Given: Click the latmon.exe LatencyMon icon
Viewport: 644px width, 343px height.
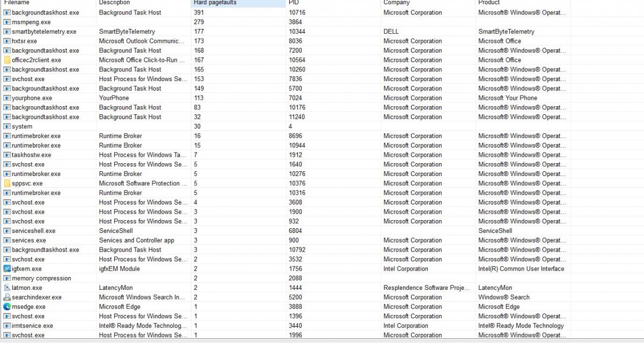Looking at the screenshot, I should tap(7, 288).
